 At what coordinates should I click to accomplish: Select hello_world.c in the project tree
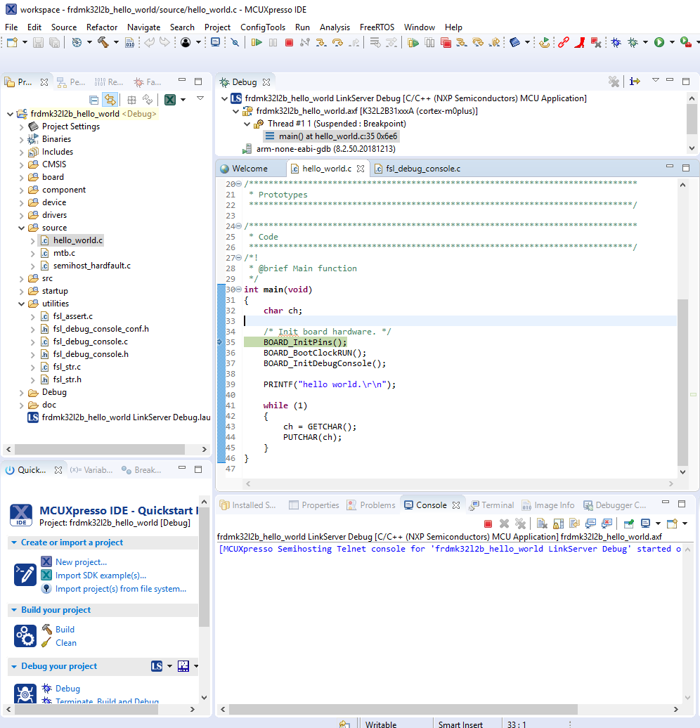click(77, 240)
